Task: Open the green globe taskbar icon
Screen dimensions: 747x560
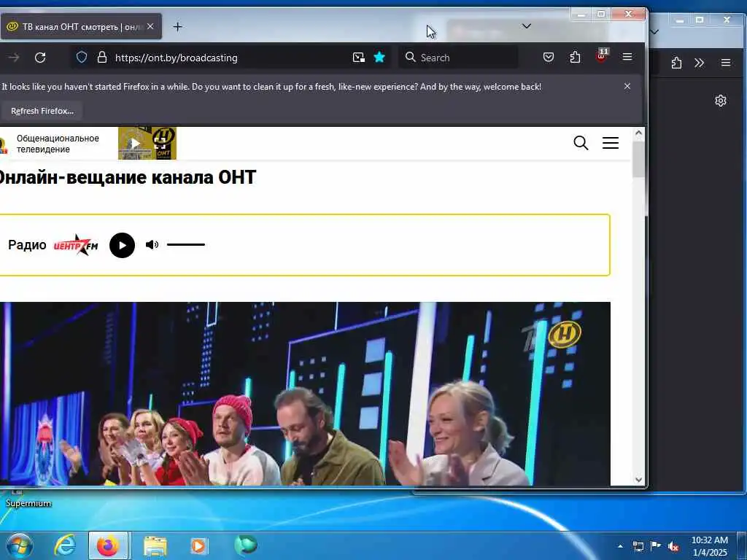Action: point(246,545)
